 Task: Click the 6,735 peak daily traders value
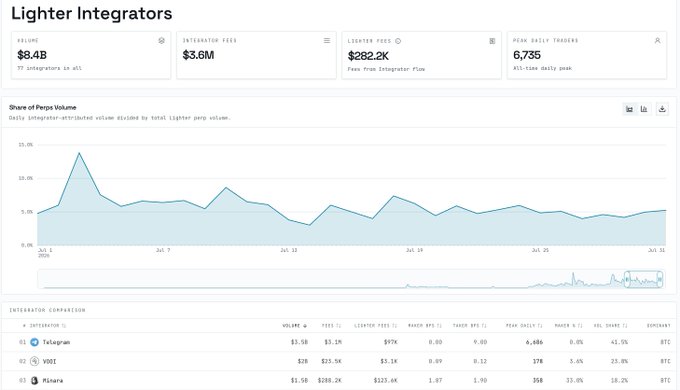pyautogui.click(x=527, y=55)
